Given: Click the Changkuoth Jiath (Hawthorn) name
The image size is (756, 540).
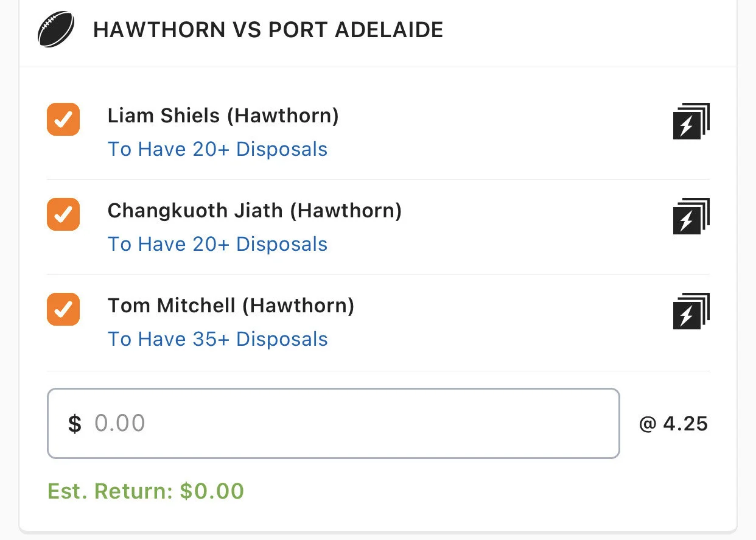Looking at the screenshot, I should (x=254, y=211).
